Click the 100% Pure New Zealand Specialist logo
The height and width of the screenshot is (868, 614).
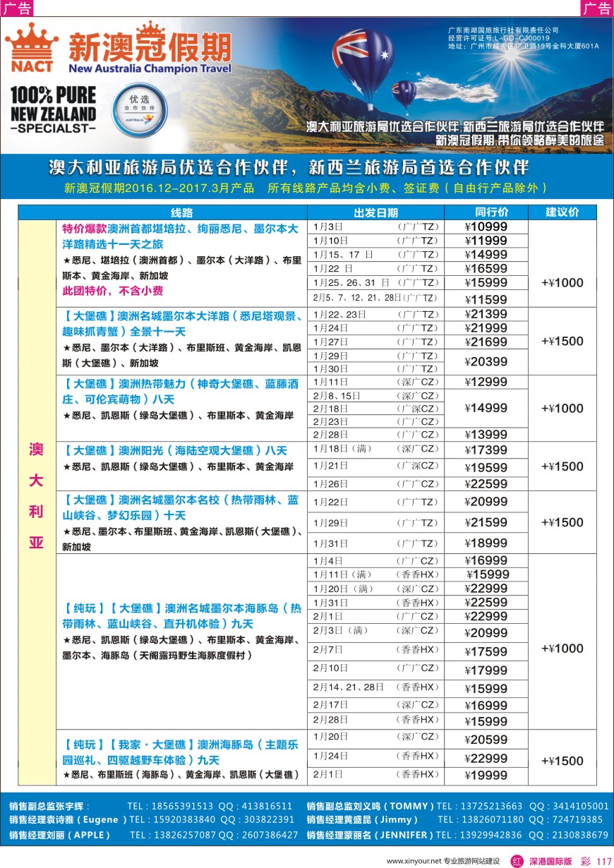coord(53,109)
